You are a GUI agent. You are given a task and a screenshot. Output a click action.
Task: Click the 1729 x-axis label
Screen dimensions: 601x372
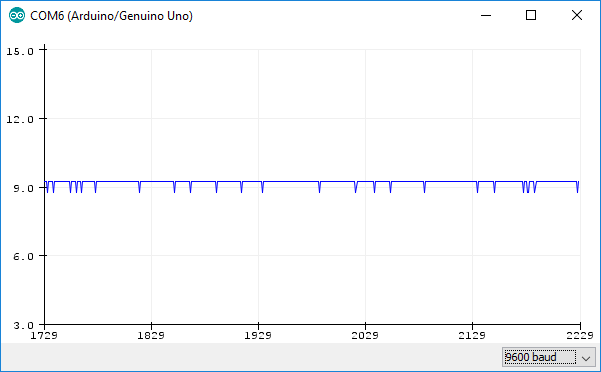[x=44, y=336]
